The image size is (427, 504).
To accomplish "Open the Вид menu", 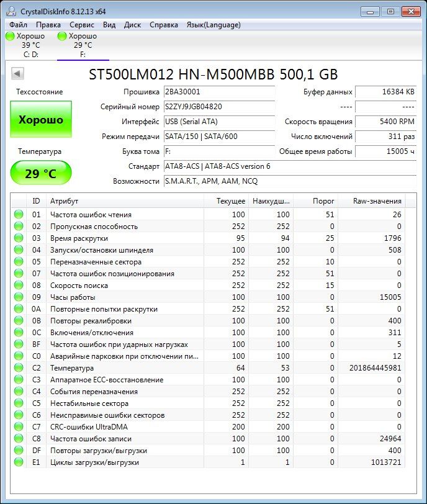I will pos(109,25).
